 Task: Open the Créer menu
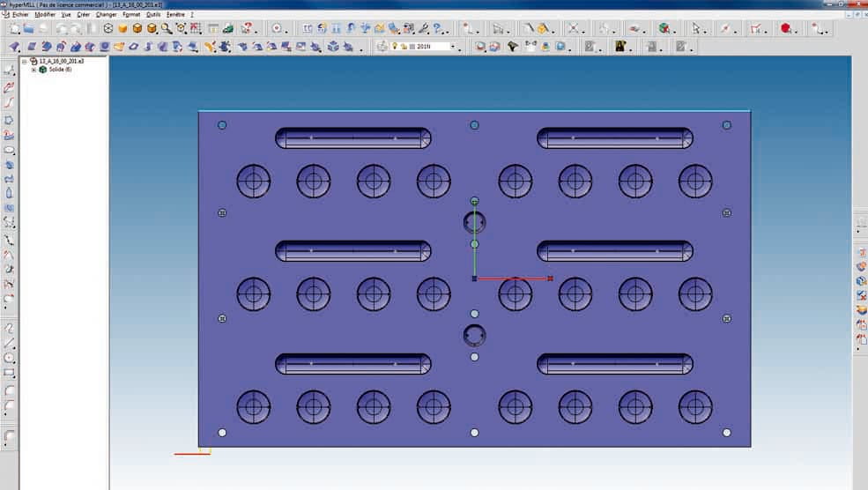[84, 14]
